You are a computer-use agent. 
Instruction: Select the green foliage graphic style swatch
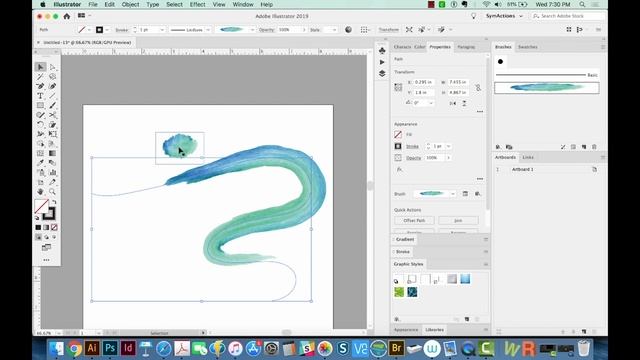(399, 292)
